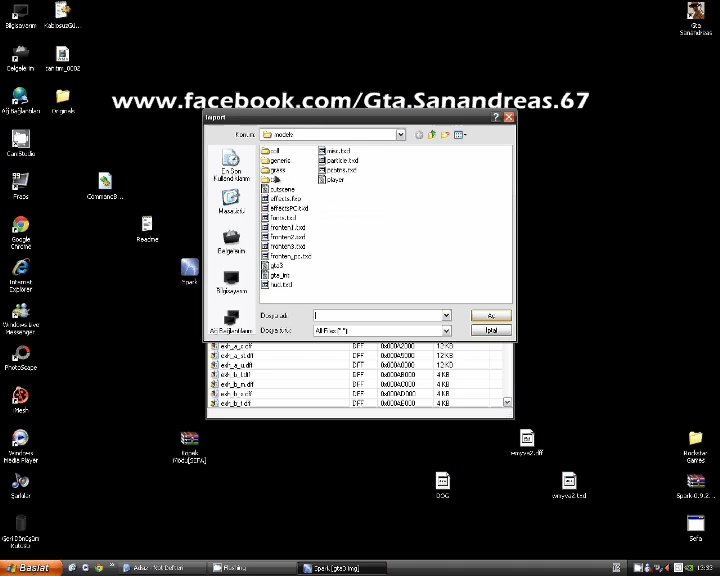Click the clock in the system tray
Viewport: 720px width, 576px height.
tap(705, 568)
